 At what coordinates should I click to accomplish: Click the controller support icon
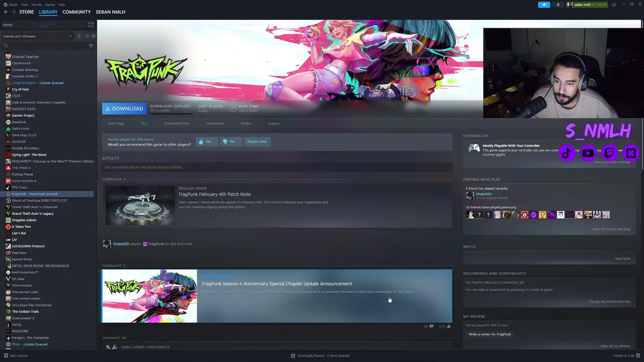pyautogui.click(x=474, y=148)
